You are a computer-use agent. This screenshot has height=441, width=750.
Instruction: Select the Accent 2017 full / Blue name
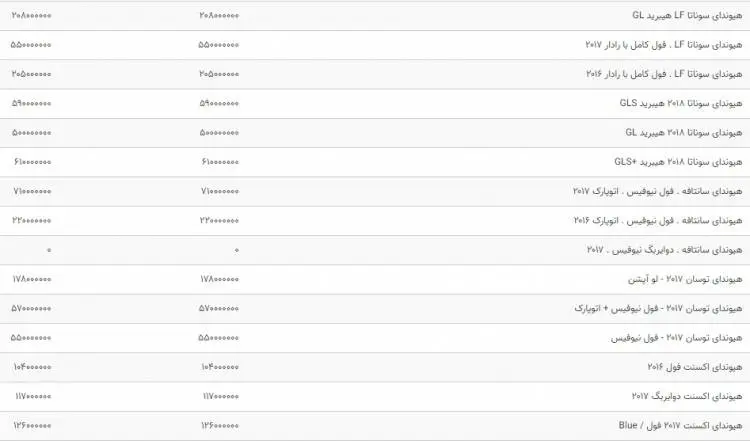point(680,426)
